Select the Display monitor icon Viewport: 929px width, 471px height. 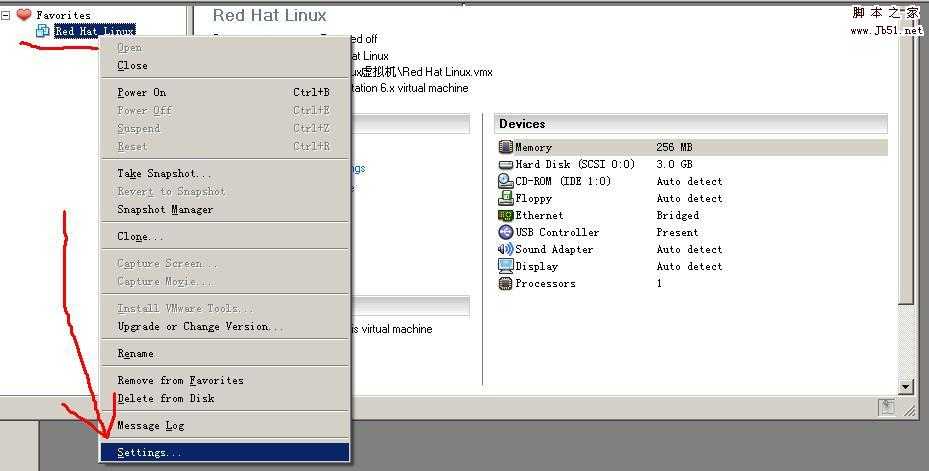(505, 267)
